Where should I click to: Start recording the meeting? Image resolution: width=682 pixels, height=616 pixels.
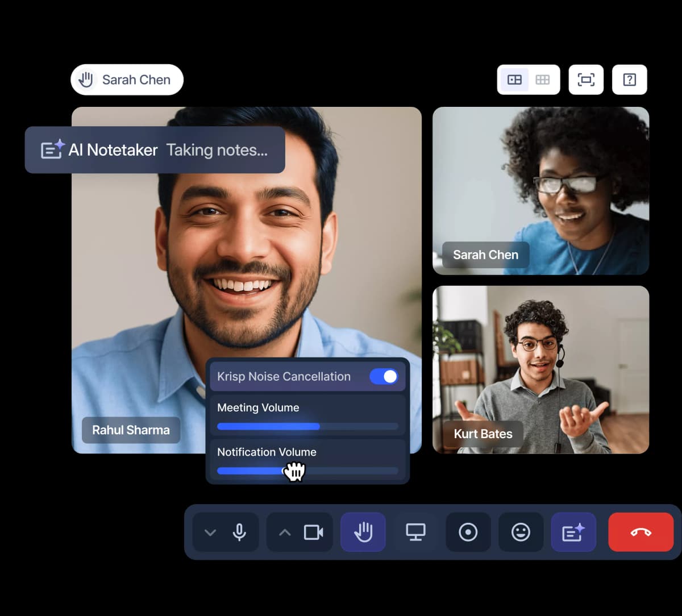(468, 532)
